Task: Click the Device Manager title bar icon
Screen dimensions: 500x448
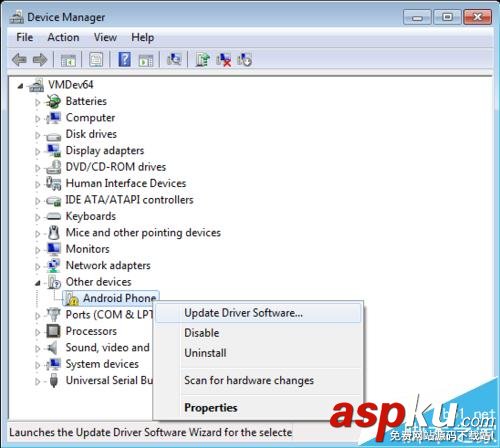Action: coord(16,17)
